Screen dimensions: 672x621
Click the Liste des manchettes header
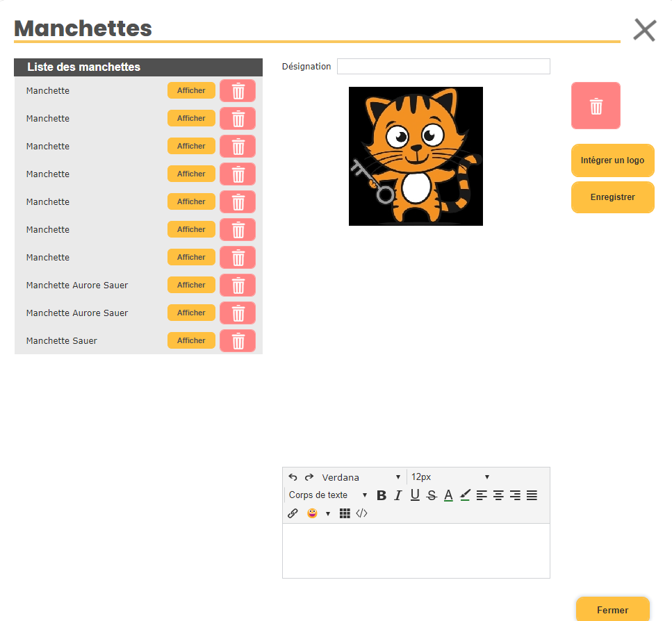138,67
